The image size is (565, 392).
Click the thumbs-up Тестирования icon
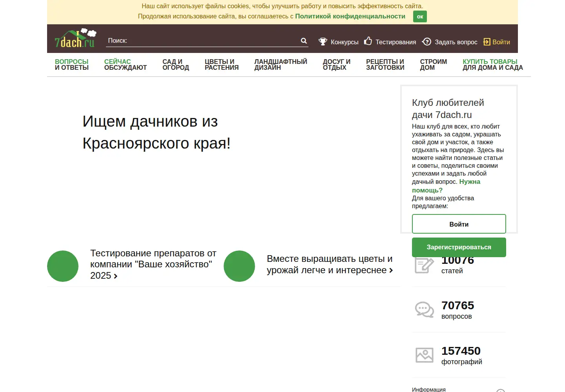(x=368, y=41)
